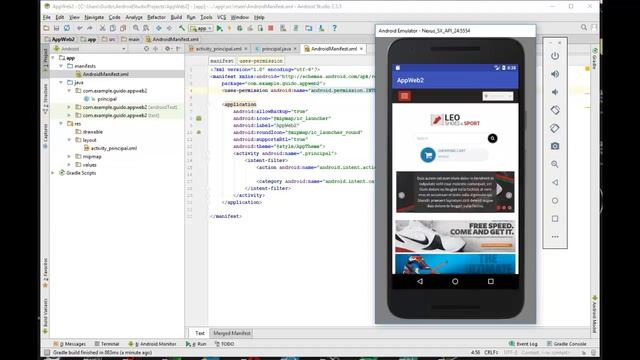640x360 pixels.
Task: Collapse the manifests folder arrow
Action: click(61, 66)
